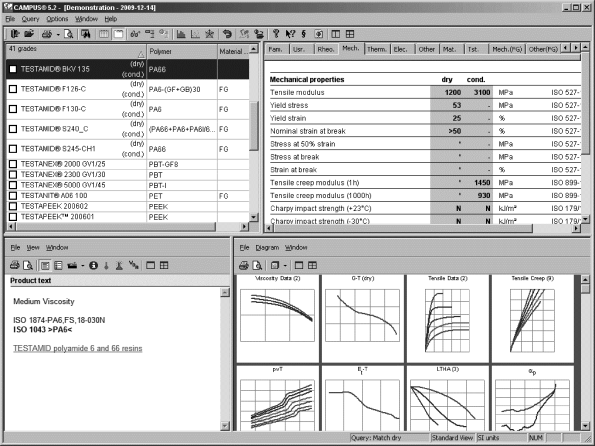Click the open folder icon in main toolbar
The image size is (595, 446).
[29, 34]
